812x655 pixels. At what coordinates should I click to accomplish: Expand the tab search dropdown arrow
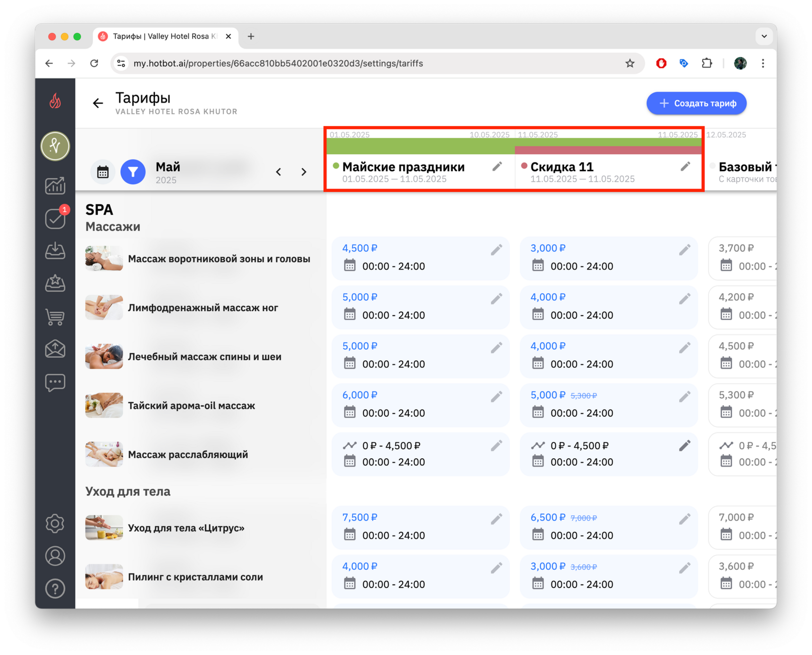coord(764,36)
